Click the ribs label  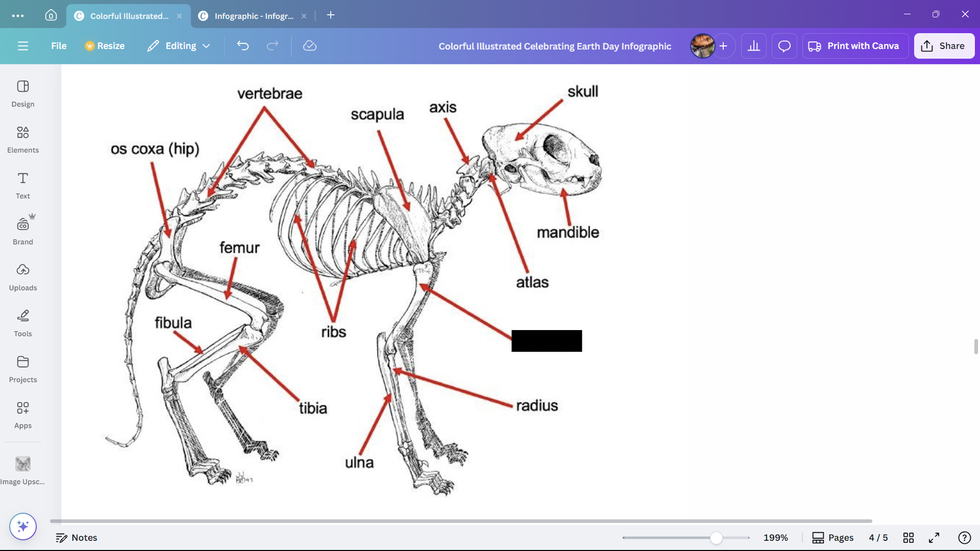[333, 332]
